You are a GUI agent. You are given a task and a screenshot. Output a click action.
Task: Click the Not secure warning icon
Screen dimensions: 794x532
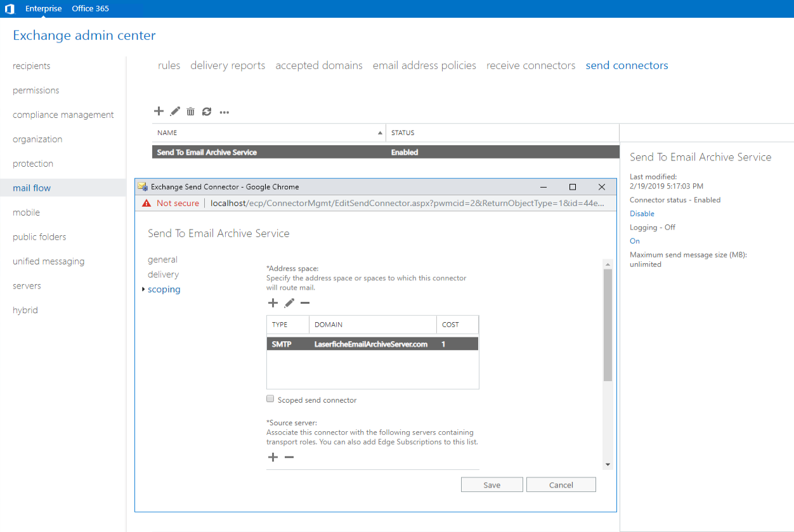click(x=147, y=203)
